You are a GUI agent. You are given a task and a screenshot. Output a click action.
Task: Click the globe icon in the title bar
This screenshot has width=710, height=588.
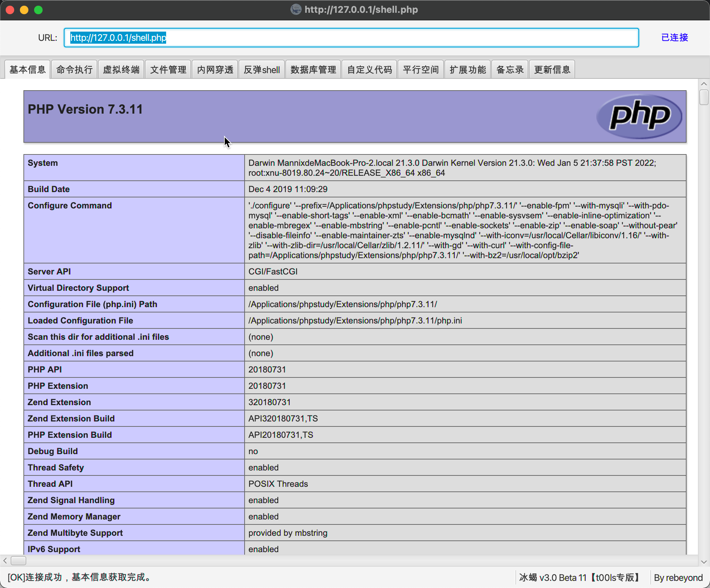click(x=296, y=10)
